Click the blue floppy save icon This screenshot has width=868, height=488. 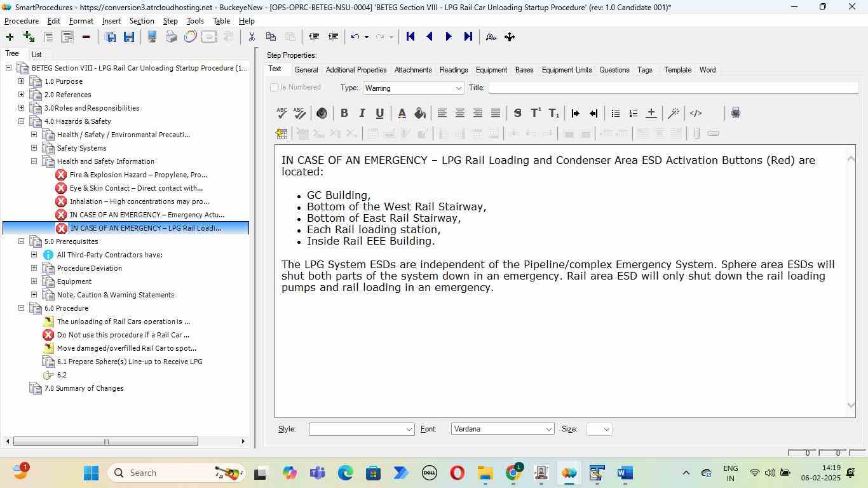pos(129,37)
